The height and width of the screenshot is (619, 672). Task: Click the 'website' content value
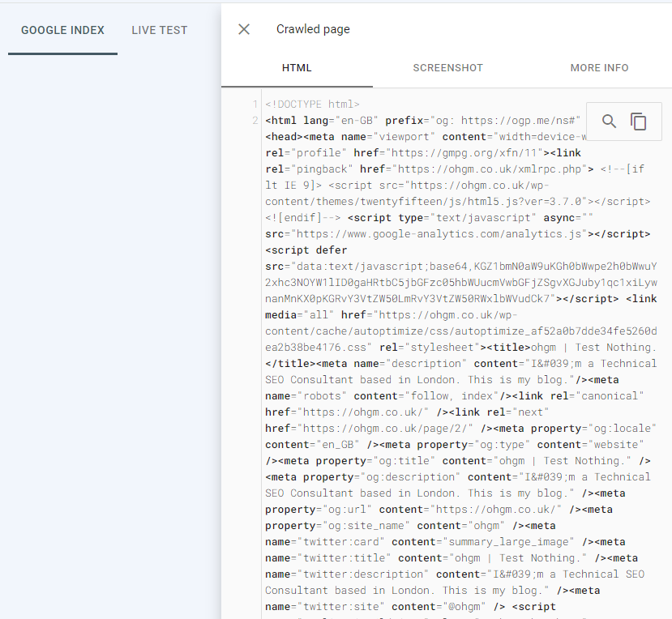[x=615, y=445]
